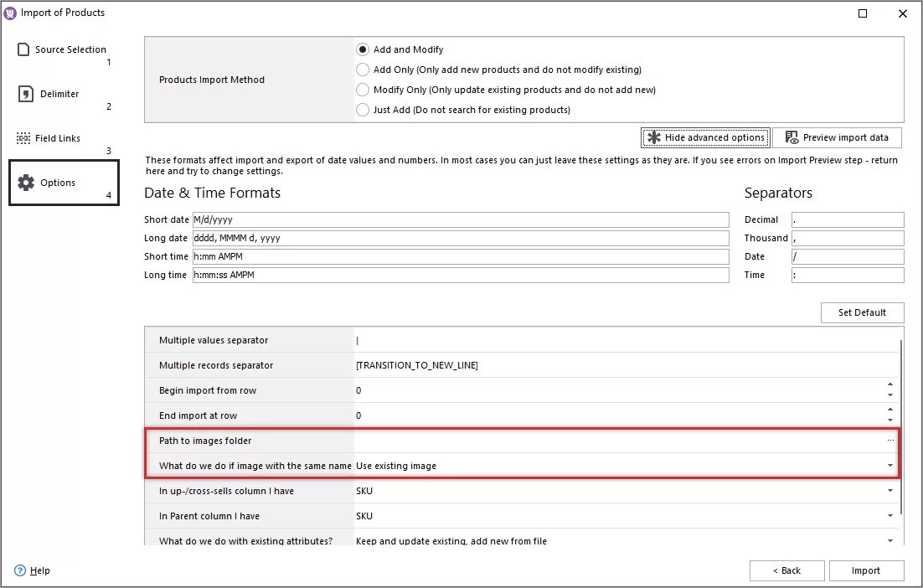Click the Set Default button

coord(862,312)
